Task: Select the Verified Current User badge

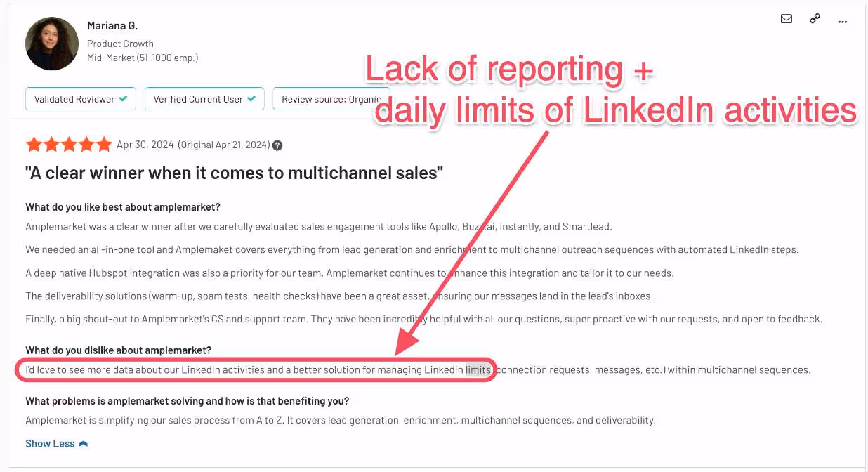Action: pyautogui.click(x=204, y=99)
